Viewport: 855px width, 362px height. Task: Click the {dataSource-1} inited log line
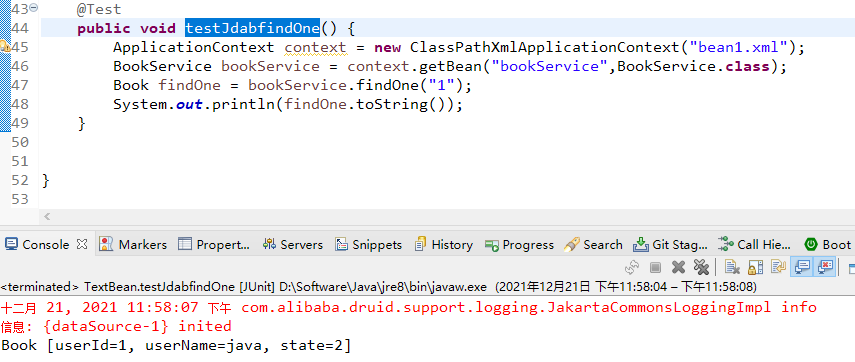click(x=116, y=327)
